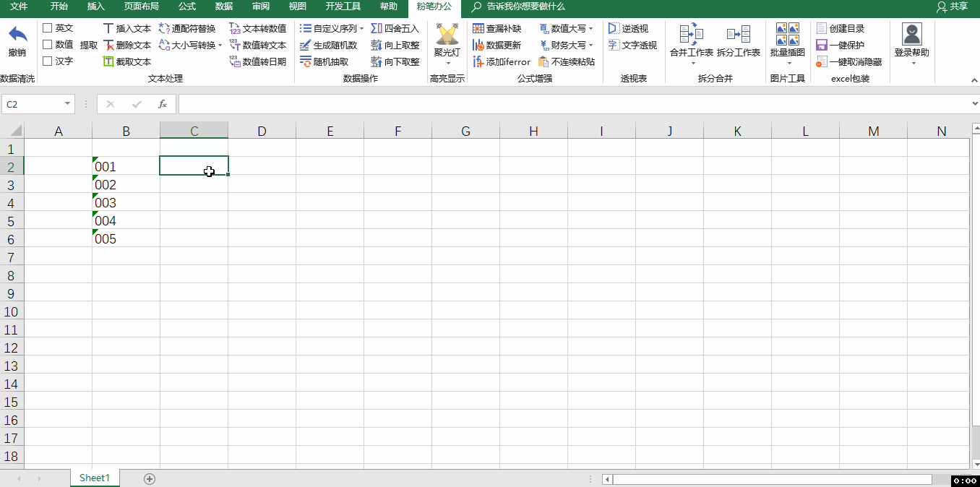The width and height of the screenshot is (980, 487).
Task: Add a new sheet with plus button
Action: [150, 478]
